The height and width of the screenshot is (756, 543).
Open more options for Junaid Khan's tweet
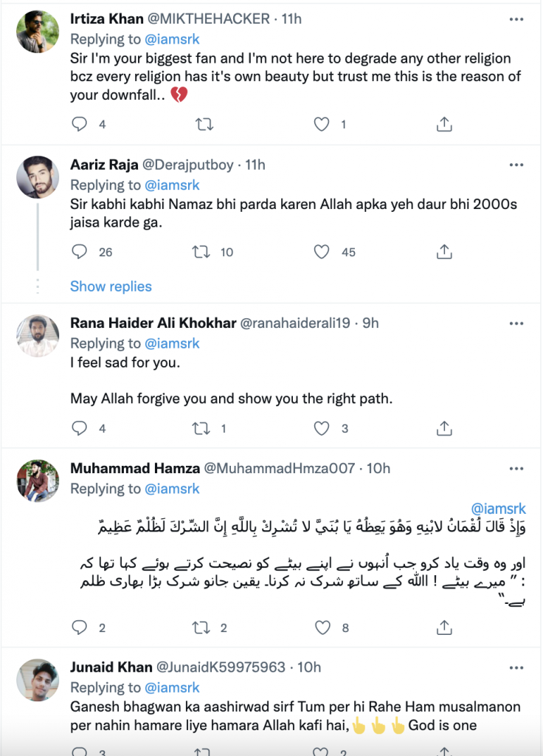tap(516, 667)
